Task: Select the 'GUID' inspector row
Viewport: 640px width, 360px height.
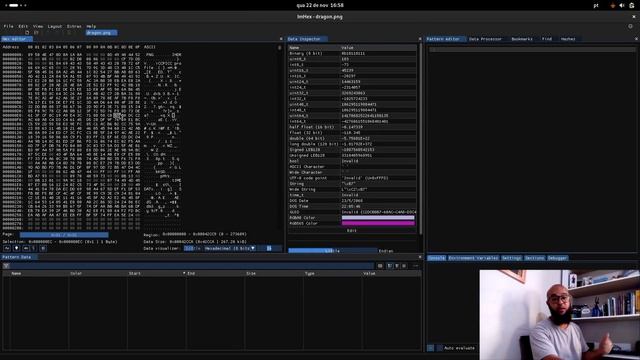Action: [x=352, y=212]
